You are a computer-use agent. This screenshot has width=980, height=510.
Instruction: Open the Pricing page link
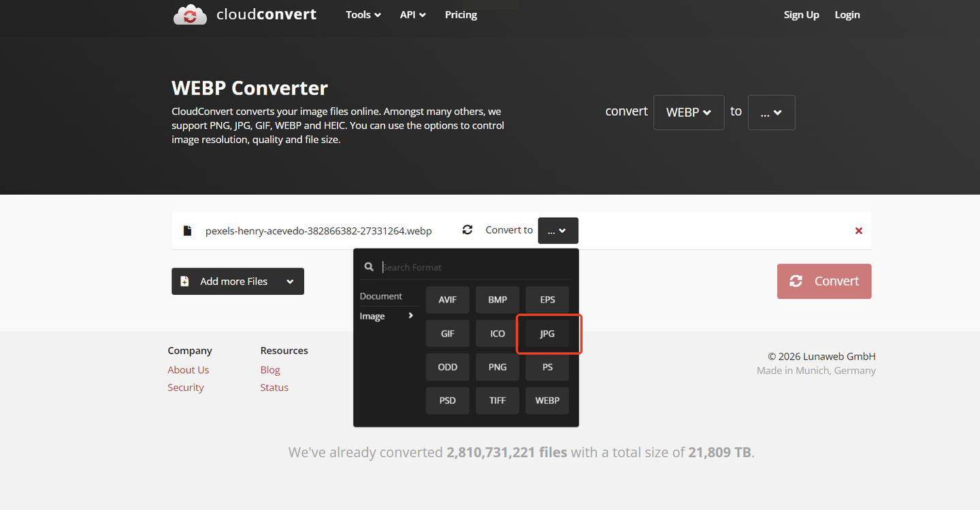click(461, 15)
